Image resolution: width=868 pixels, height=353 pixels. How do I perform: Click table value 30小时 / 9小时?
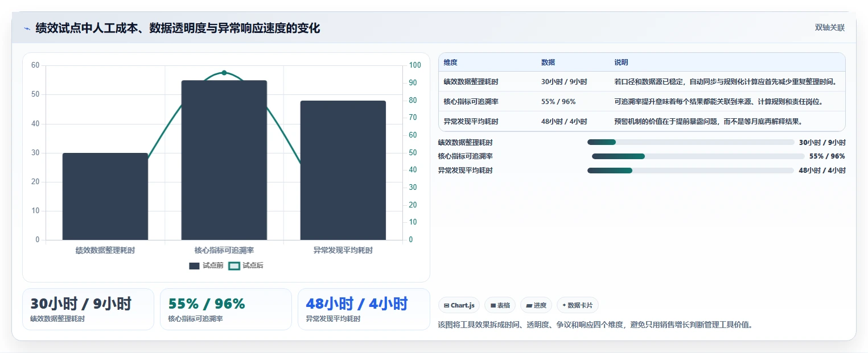tap(563, 82)
